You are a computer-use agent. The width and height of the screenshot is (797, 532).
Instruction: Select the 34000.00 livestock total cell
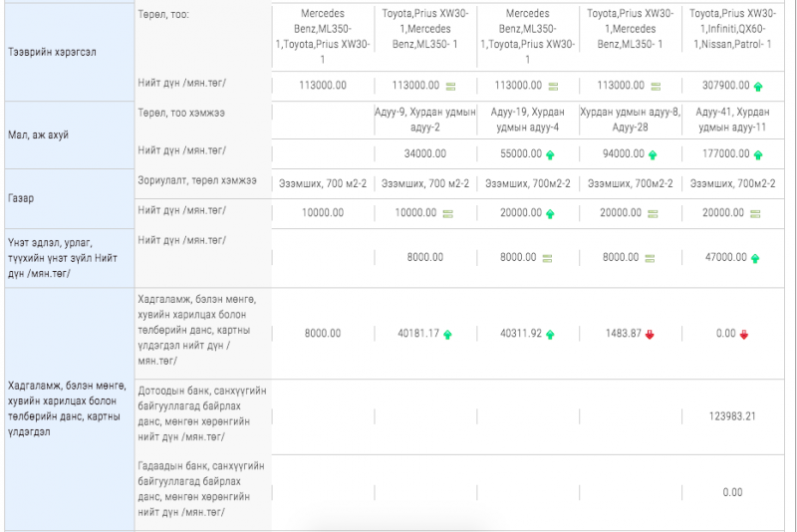click(x=425, y=154)
